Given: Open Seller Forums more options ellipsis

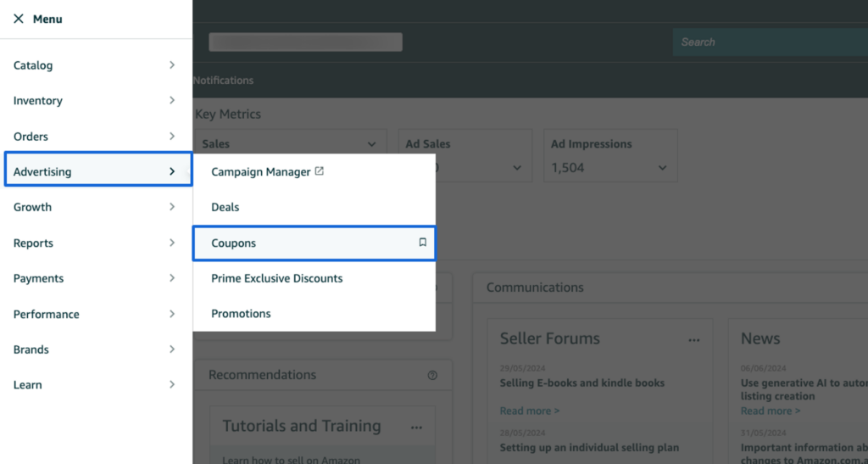Looking at the screenshot, I should 694,340.
